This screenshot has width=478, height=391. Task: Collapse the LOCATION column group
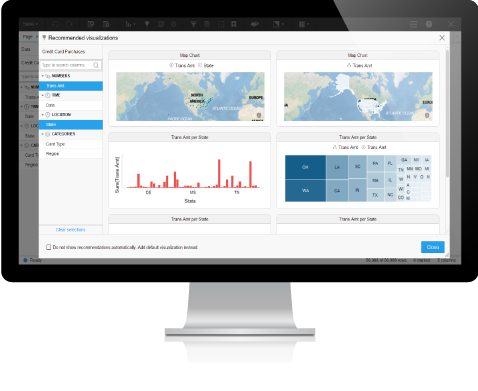click(x=43, y=115)
